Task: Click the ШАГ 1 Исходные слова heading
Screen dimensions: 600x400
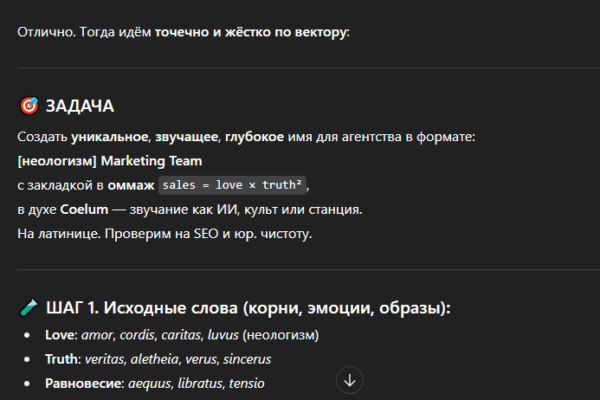Action: click(248, 308)
